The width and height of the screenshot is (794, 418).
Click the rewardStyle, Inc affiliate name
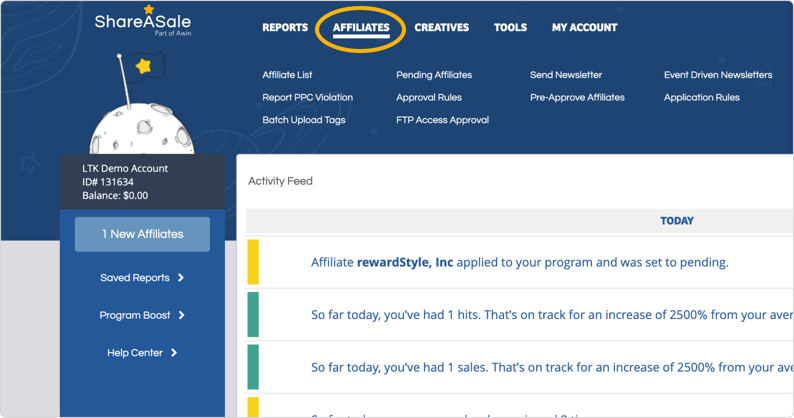point(405,262)
